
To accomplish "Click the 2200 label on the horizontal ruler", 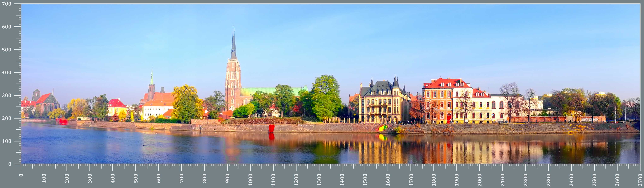I will [x=525, y=180].
